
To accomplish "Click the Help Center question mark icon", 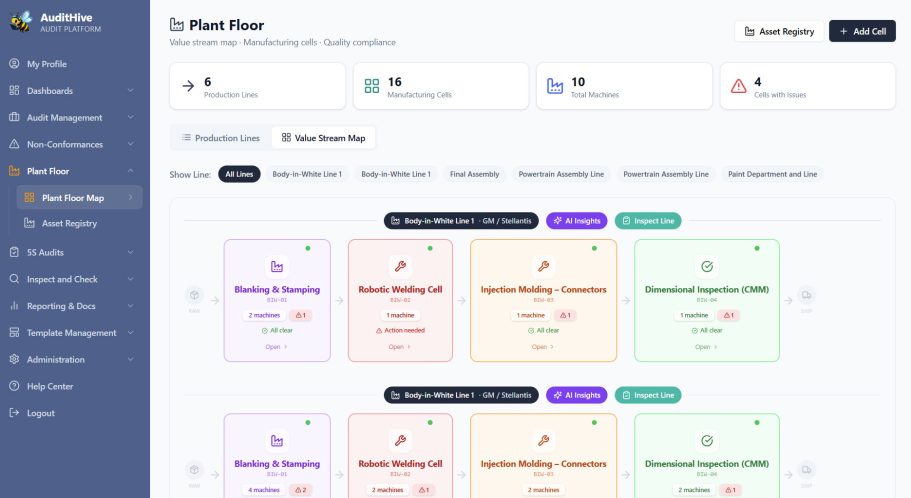I will tap(15, 386).
